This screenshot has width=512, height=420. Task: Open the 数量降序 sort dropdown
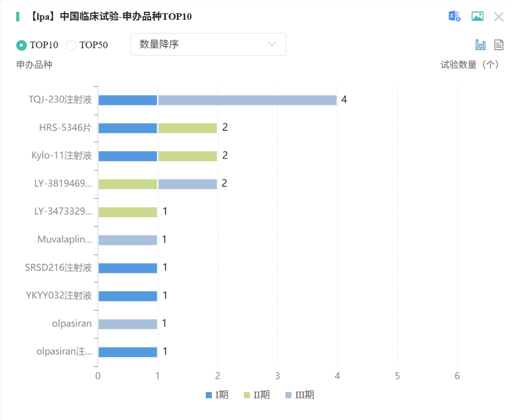pyautogui.click(x=208, y=44)
